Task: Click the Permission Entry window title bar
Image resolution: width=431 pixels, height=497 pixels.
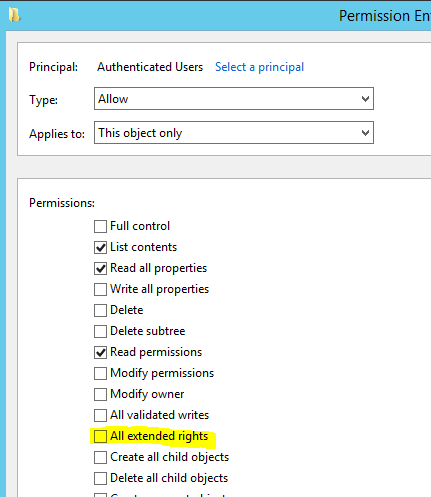Action: point(218,16)
